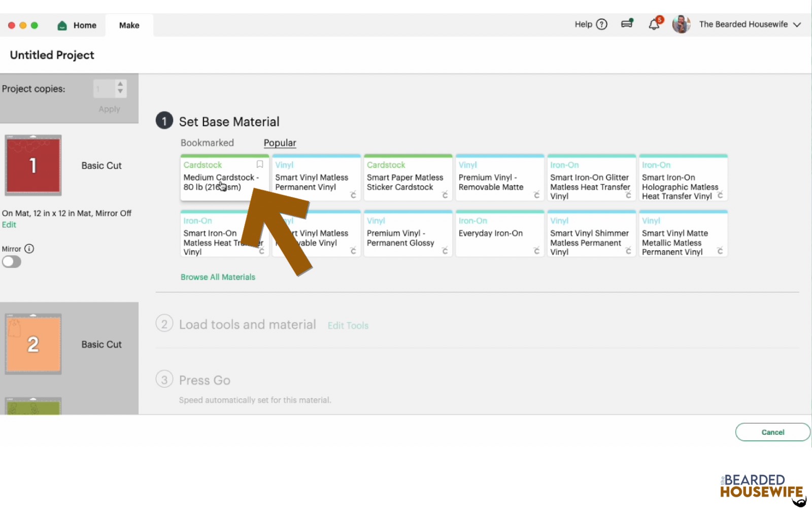Increase Project copies with the up stepper

pyautogui.click(x=120, y=84)
